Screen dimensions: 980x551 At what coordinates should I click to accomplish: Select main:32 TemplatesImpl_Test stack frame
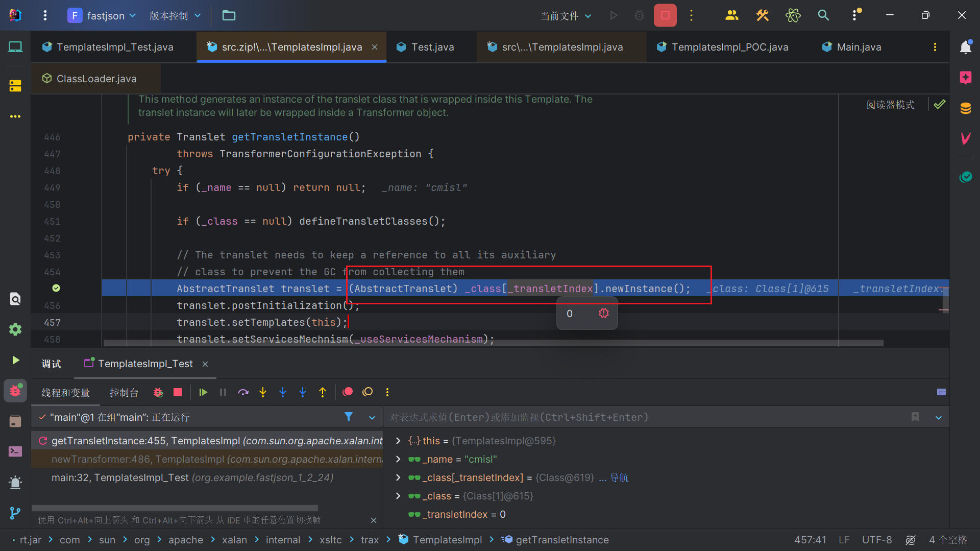pos(207,477)
